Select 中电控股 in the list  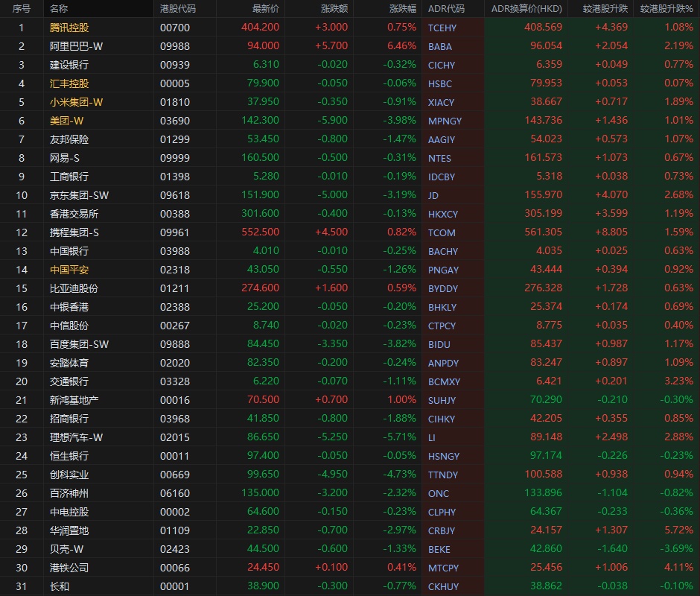click(69, 512)
